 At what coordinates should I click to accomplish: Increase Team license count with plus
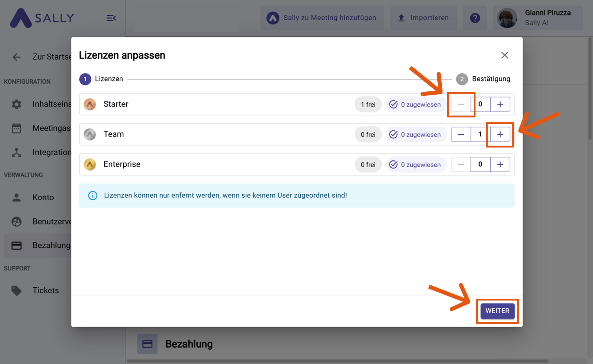(x=500, y=134)
